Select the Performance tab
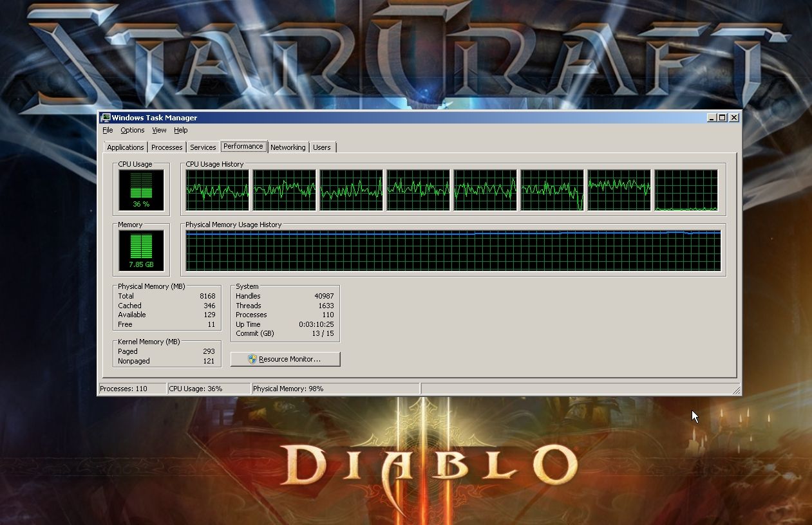Viewport: 812px width, 525px height. coord(243,146)
